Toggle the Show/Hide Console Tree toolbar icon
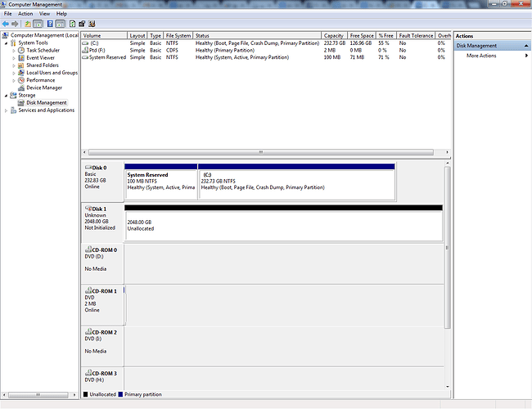The image size is (532, 409). point(38,24)
